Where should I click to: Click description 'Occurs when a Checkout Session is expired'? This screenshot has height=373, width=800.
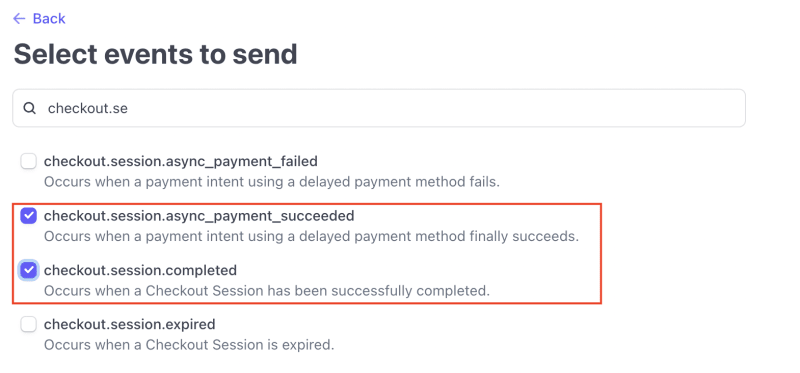[189, 345]
